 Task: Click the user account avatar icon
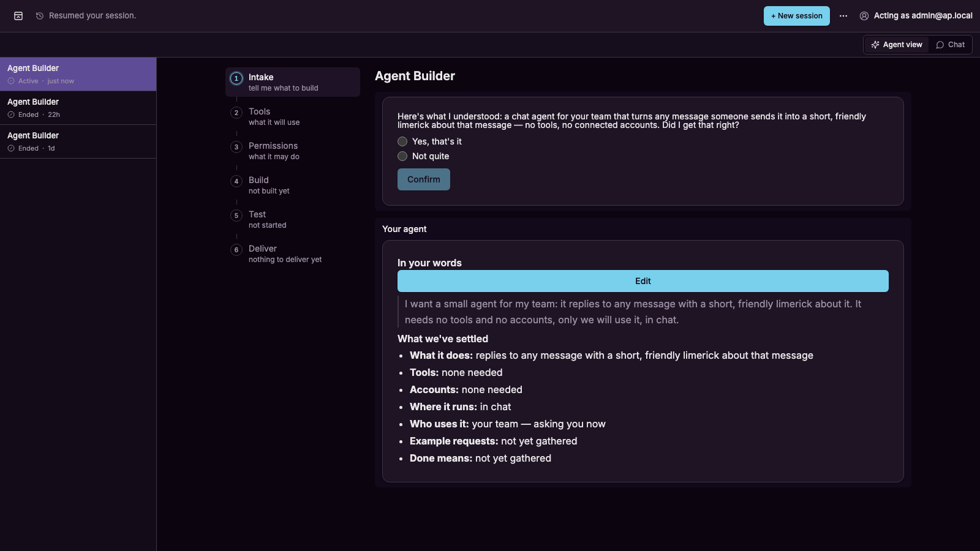pyautogui.click(x=864, y=16)
